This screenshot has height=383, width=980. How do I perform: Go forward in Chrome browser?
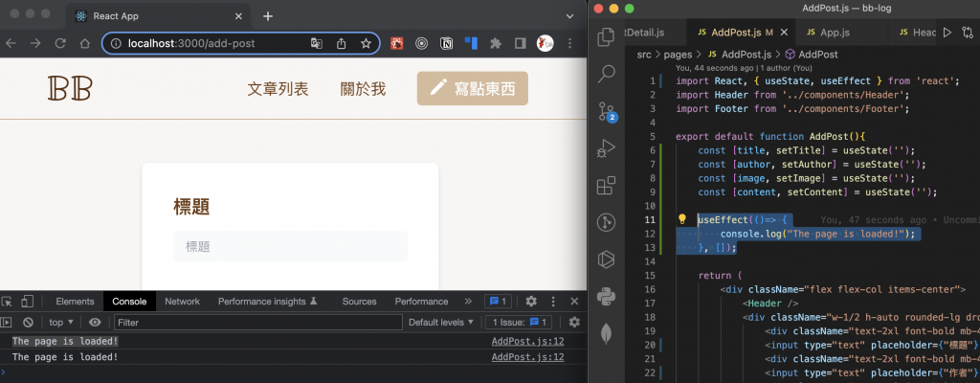coord(35,43)
